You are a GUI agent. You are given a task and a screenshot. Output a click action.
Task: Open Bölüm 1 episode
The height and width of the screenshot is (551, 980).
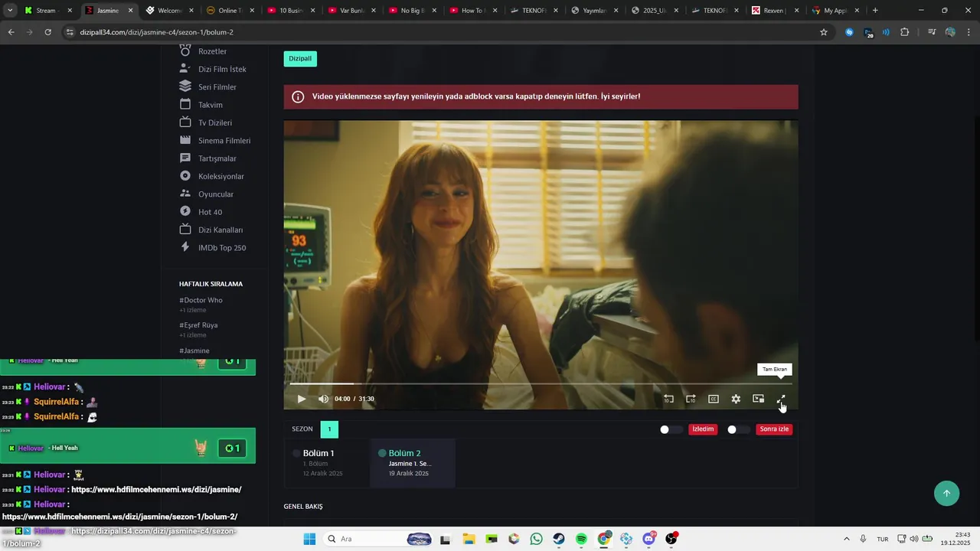[326, 463]
